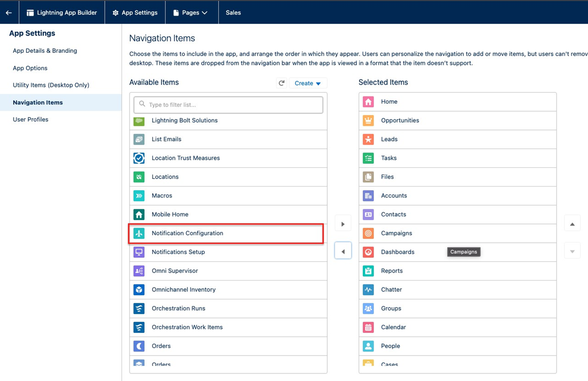The image size is (588, 381).
Task: Select Notification Configuration text in Available Items
Action: [x=187, y=233]
